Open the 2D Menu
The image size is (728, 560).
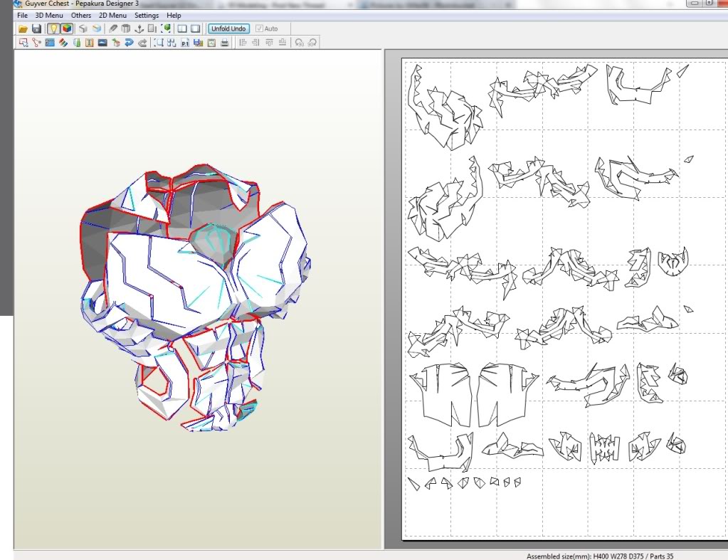(113, 16)
